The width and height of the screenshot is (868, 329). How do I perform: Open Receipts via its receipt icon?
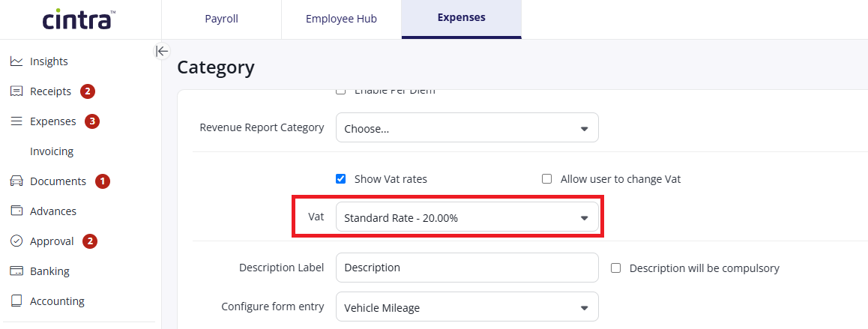[16, 91]
